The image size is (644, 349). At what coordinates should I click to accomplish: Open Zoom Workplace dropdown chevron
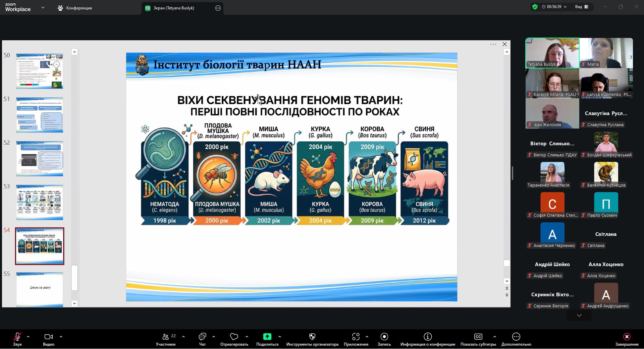[x=43, y=7]
